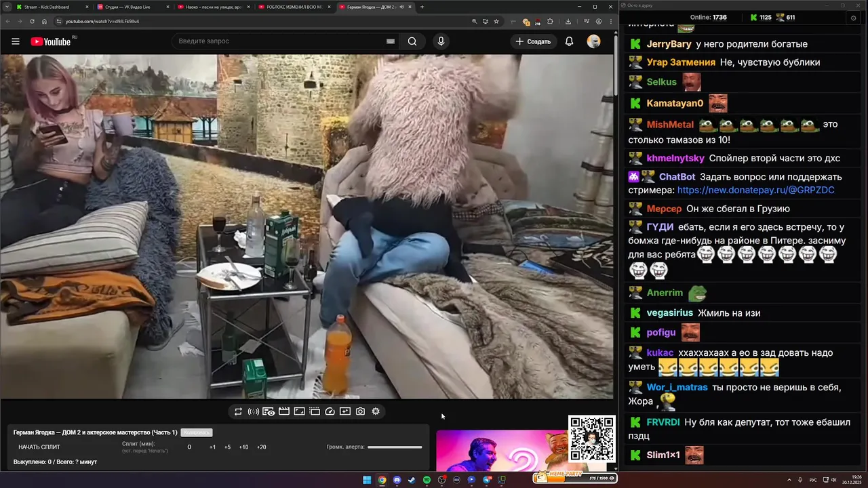Viewport: 868px width, 488px height.
Task: Click the YouTube video player area
Action: 307,227
